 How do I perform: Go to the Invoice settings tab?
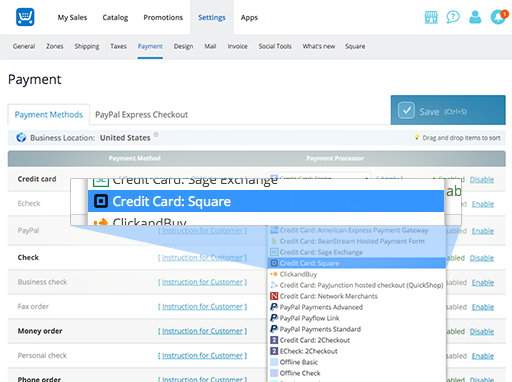point(237,46)
